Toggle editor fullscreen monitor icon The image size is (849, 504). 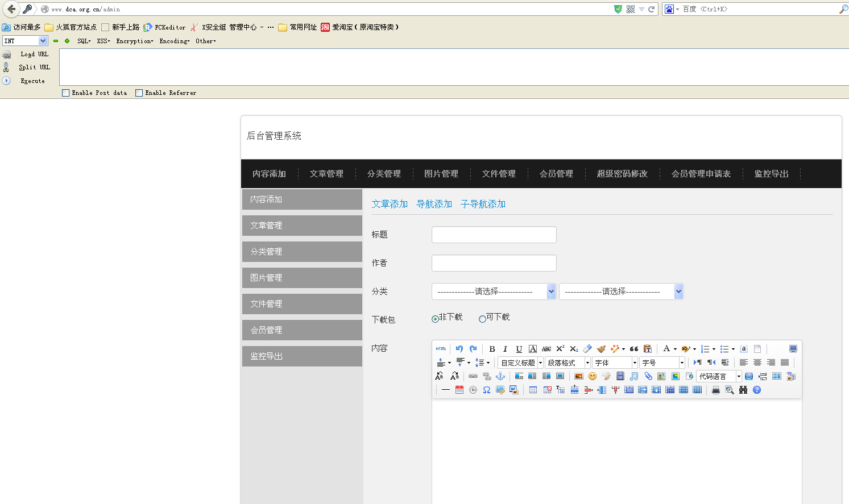point(793,349)
